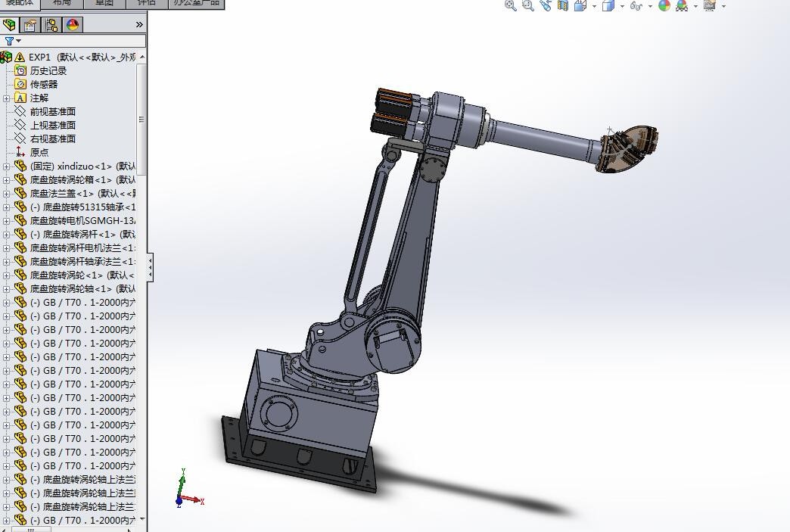This screenshot has height=532, width=790.
Task: Open the DisplayManager color ball tab
Action: [73, 25]
